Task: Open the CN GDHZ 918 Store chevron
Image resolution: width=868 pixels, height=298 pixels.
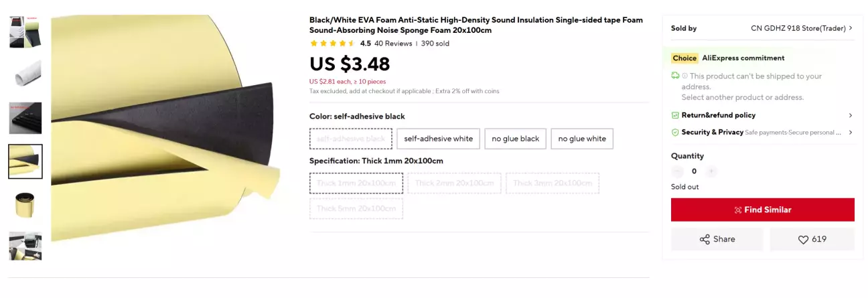Action: click(x=851, y=28)
